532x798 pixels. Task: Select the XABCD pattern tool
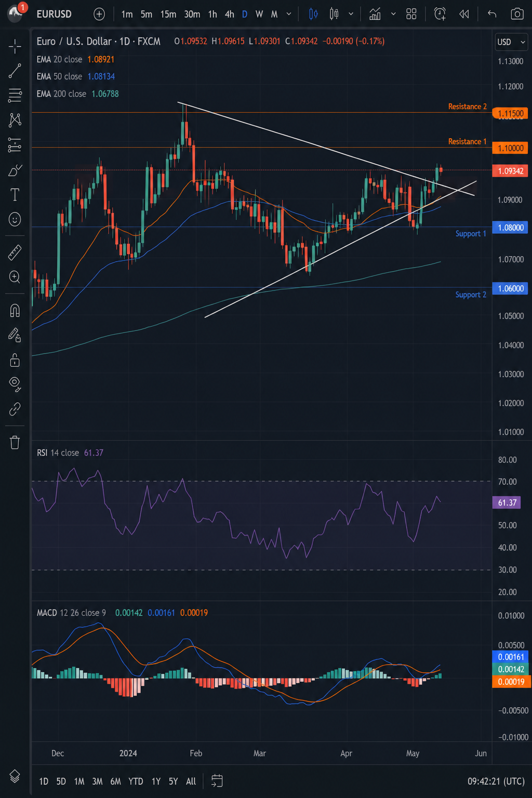(x=15, y=120)
